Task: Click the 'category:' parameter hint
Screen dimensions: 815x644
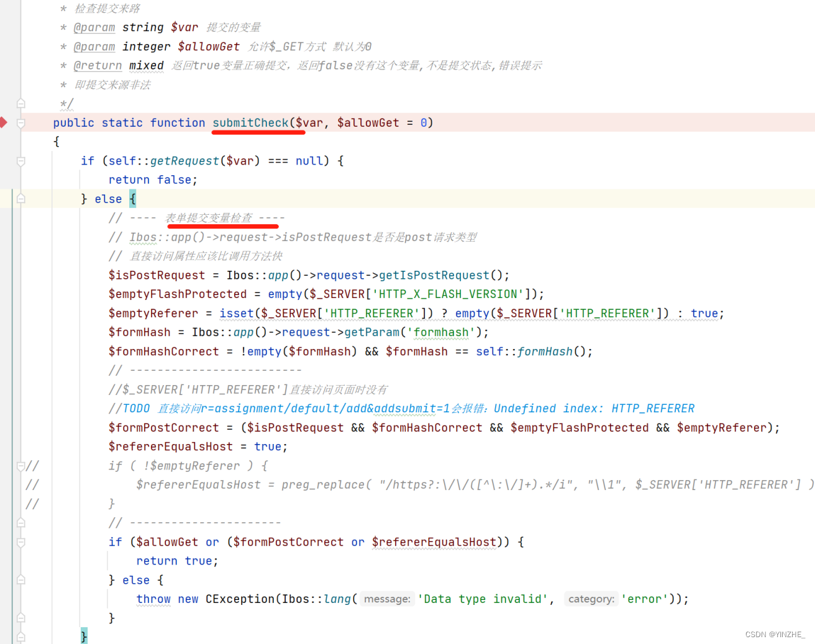Action: pyautogui.click(x=591, y=599)
